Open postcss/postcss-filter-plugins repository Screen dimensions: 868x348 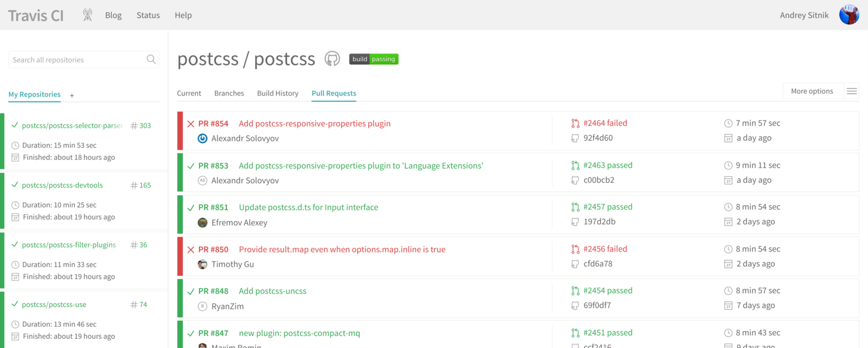tap(68, 244)
